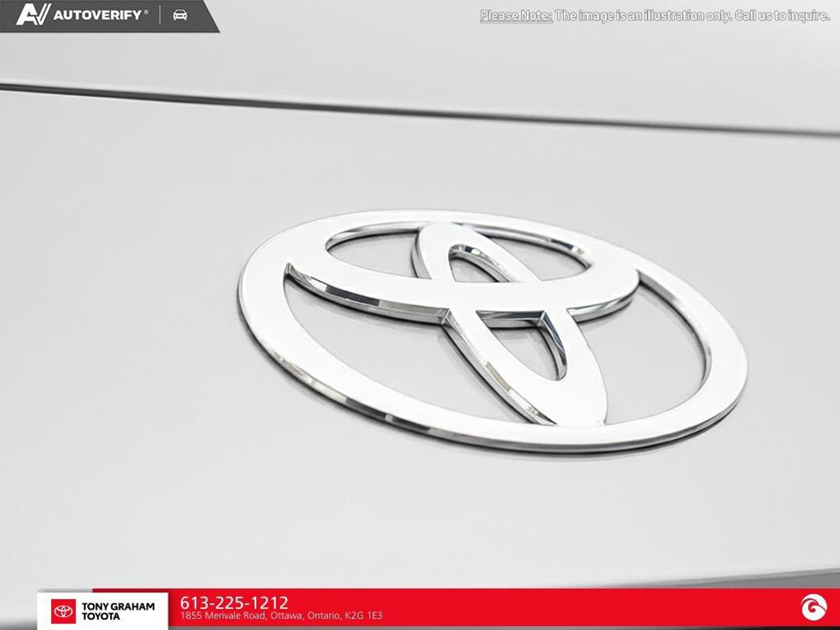The image size is (840, 630).
Task: Click the Tony Graham Toyota name
Action: coord(118,611)
